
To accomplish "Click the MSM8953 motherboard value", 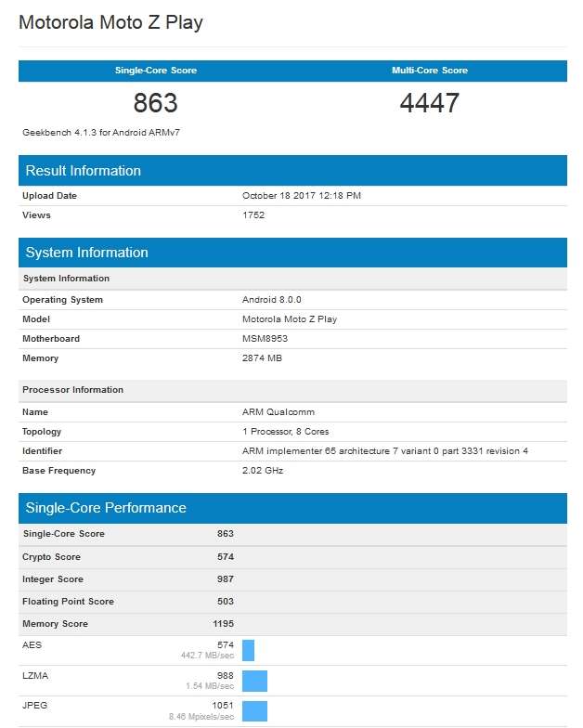I will [x=265, y=339].
